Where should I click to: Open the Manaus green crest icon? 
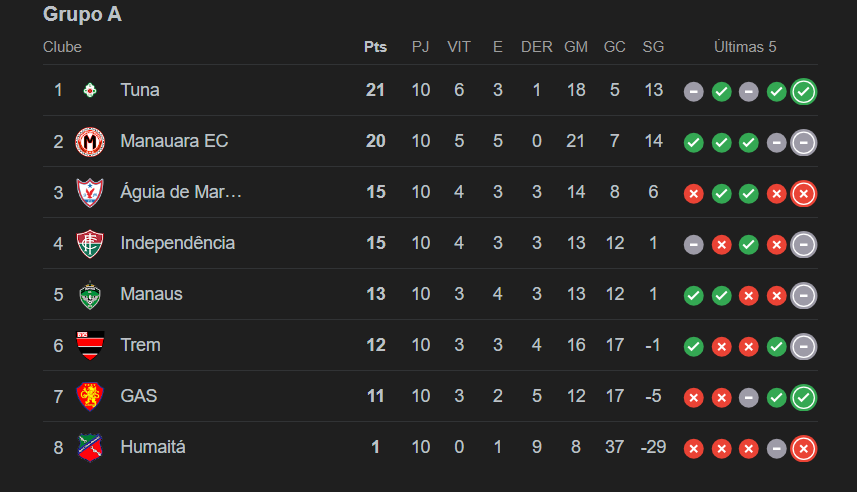(x=90, y=295)
